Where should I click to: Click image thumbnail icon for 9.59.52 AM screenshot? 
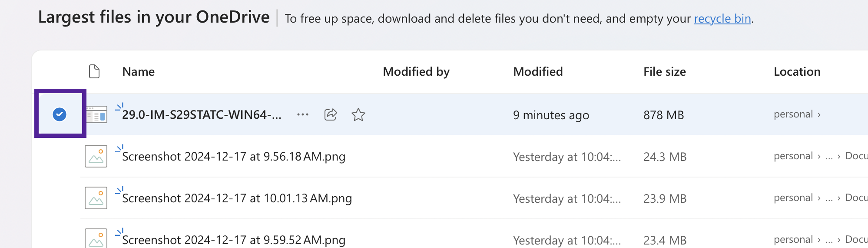(x=96, y=238)
